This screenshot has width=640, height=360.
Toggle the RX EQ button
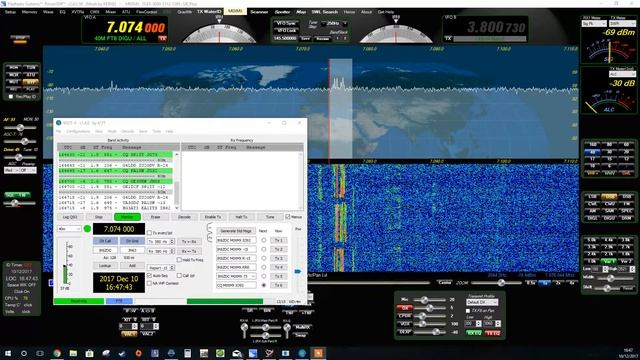[x=474, y=333]
